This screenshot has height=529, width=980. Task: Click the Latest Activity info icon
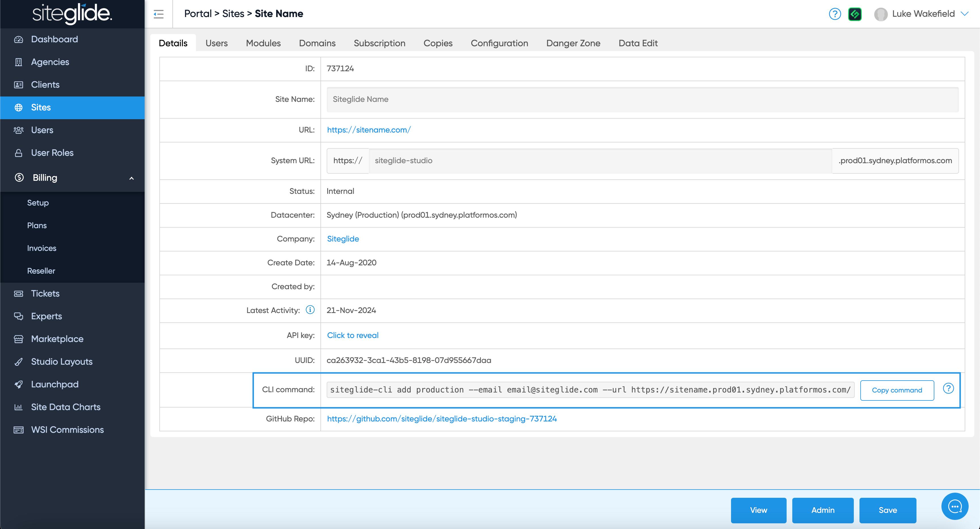click(310, 310)
